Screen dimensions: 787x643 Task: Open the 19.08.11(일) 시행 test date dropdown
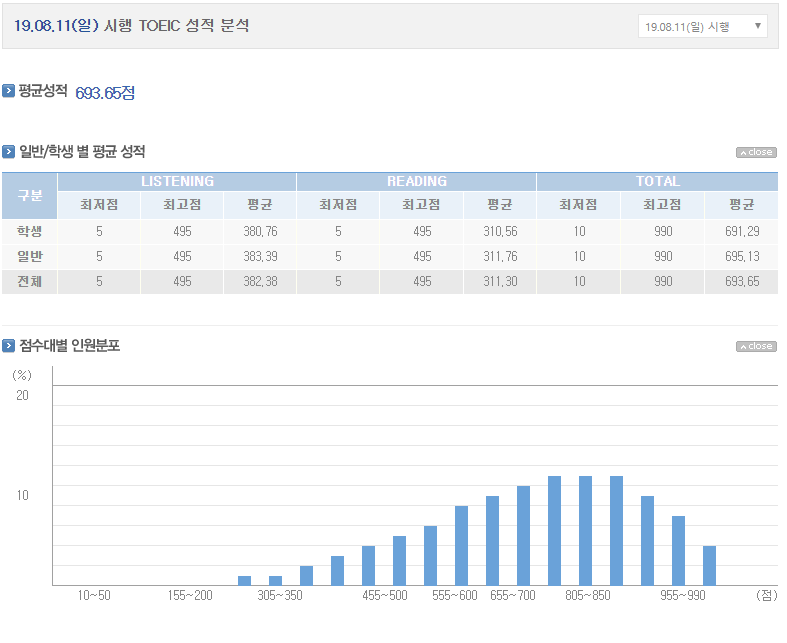[702, 27]
